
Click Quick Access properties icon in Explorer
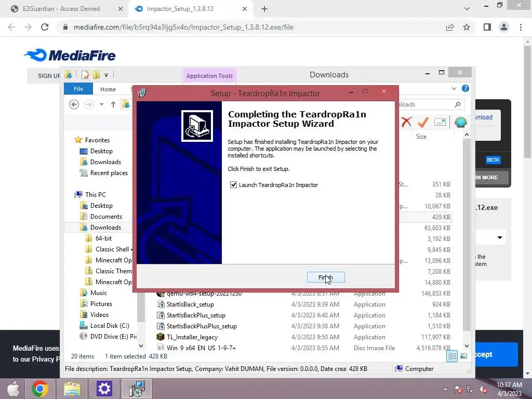[x=85, y=75]
